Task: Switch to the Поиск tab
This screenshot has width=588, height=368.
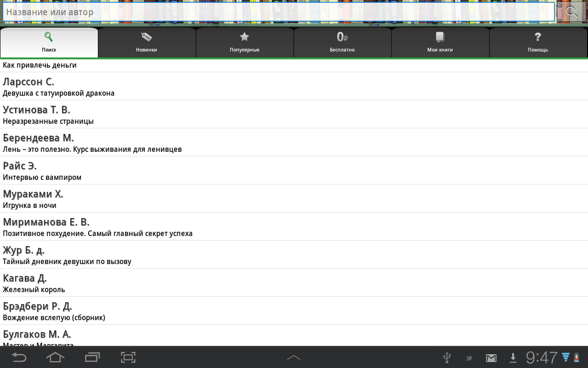Action: [x=49, y=43]
